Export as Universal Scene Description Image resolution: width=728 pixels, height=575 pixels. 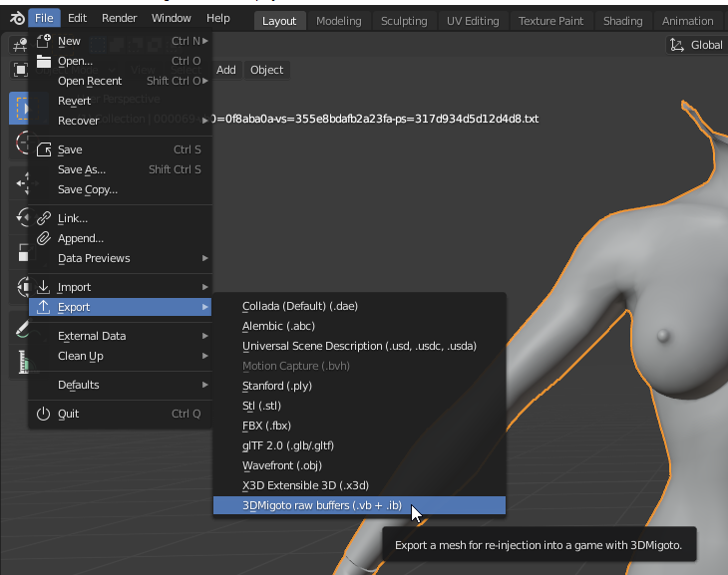359,346
